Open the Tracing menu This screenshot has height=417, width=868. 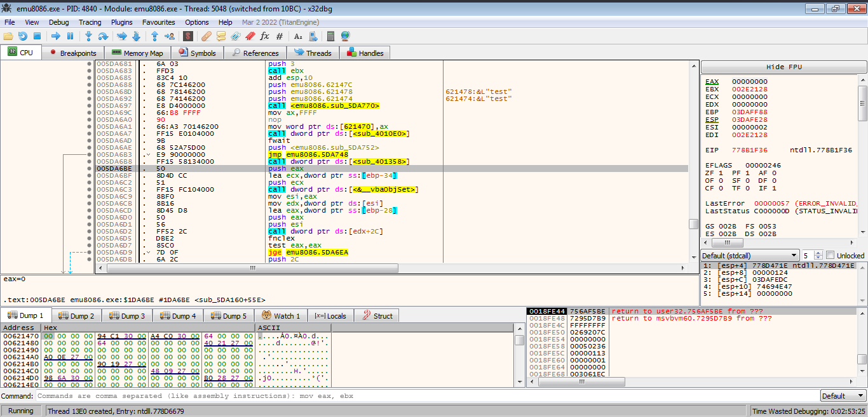pyautogui.click(x=90, y=22)
